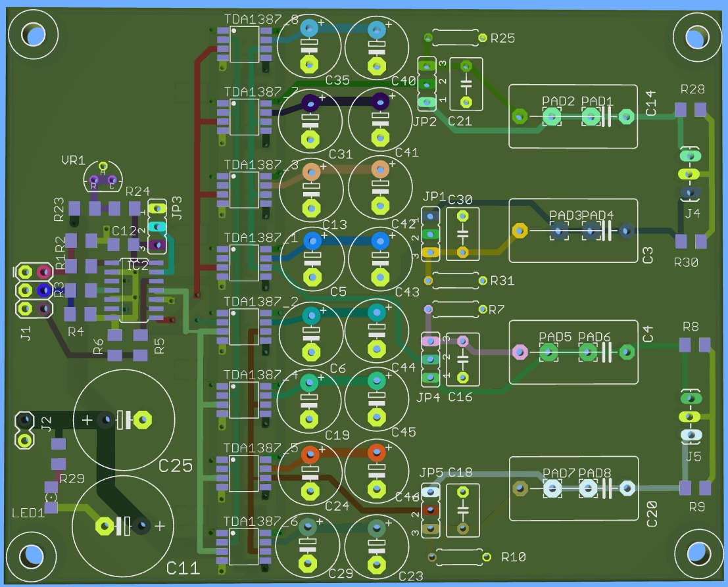Viewport: 728px width, 587px height.
Task: Select the C43 capacitor label
Action: point(407,292)
